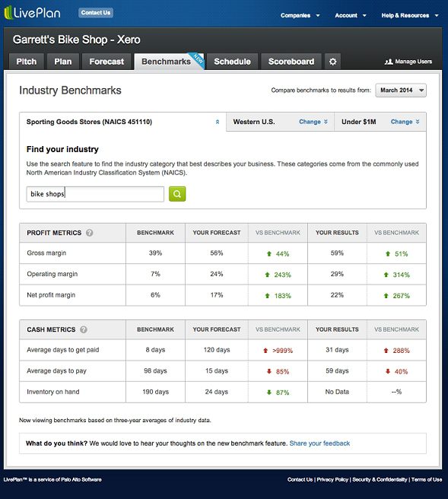Click the industry search input field
The image size is (448, 499).
pos(95,194)
